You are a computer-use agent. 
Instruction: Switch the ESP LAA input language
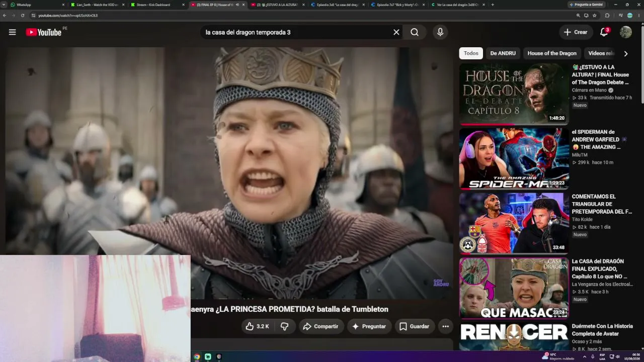coord(602,356)
